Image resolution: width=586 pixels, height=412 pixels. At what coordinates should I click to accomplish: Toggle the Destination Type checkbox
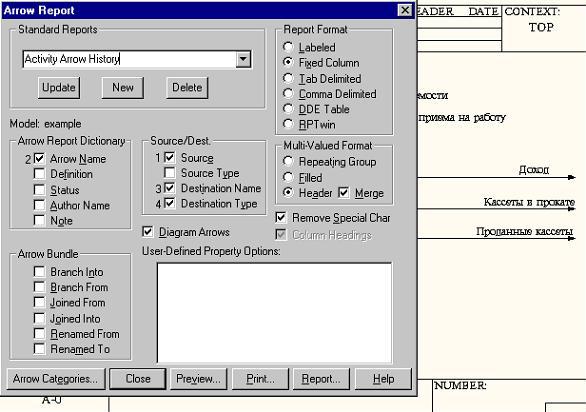169,203
